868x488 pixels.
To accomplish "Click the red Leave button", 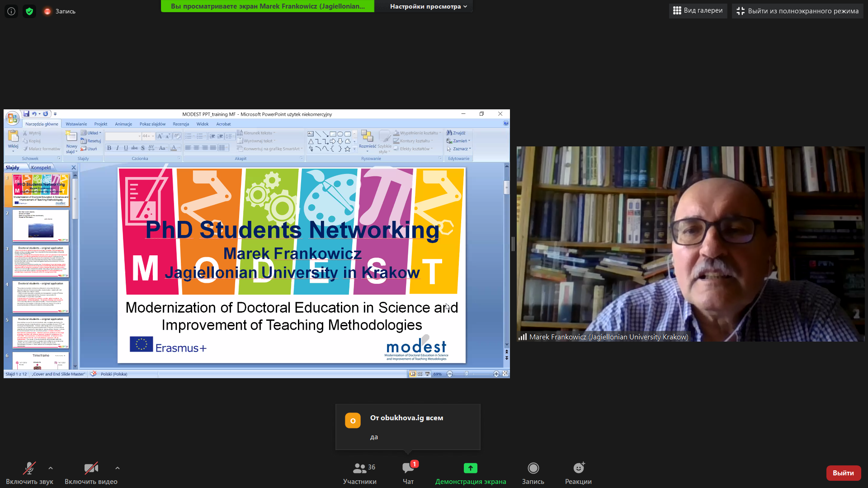I will coord(843,473).
